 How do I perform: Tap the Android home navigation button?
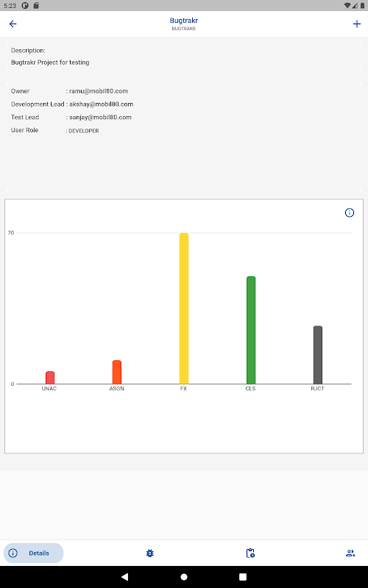[x=184, y=577]
